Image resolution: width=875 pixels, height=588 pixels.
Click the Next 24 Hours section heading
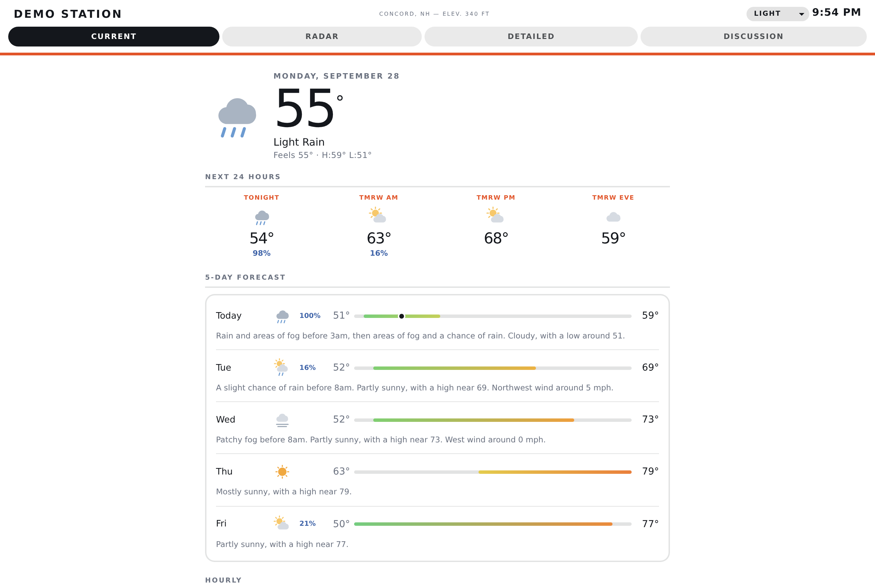click(x=243, y=177)
